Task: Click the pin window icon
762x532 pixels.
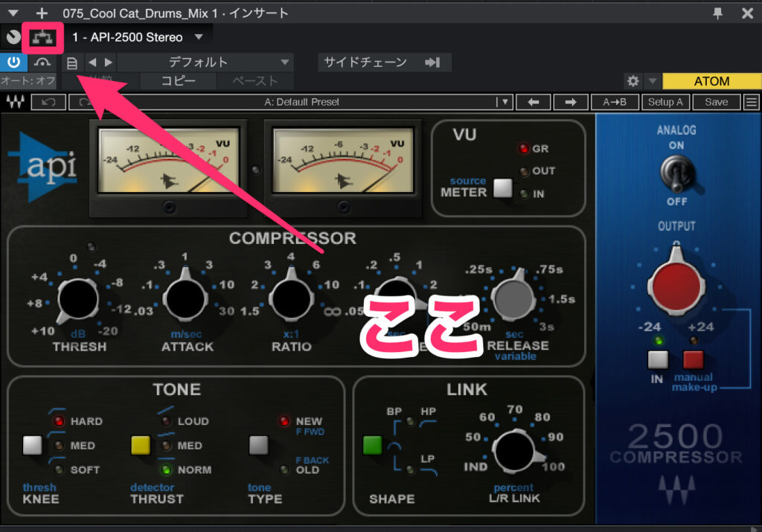Action: (717, 13)
